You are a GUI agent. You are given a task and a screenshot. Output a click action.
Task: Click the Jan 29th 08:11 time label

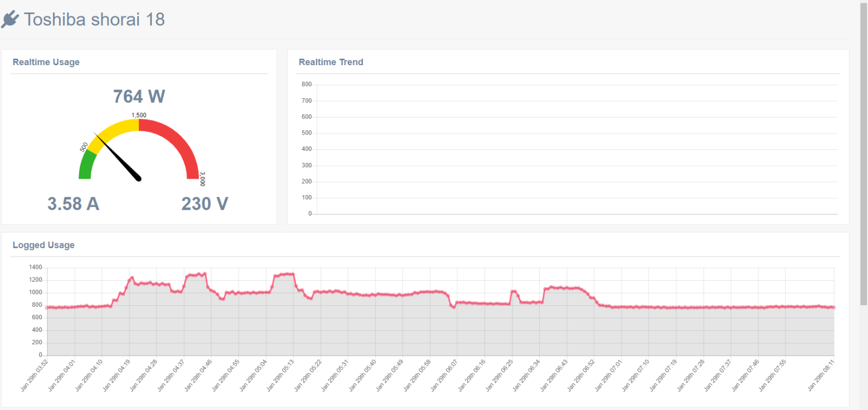coord(821,375)
